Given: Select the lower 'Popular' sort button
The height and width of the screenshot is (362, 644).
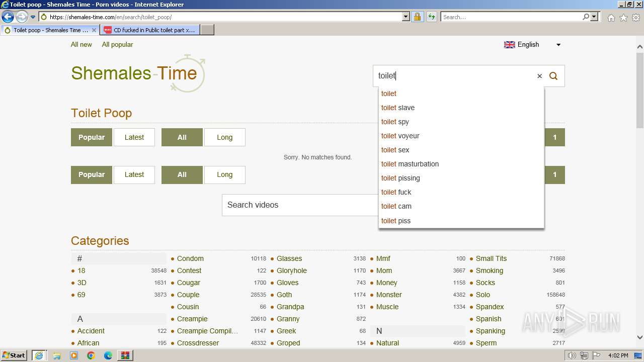Looking at the screenshot, I should click(x=92, y=174).
